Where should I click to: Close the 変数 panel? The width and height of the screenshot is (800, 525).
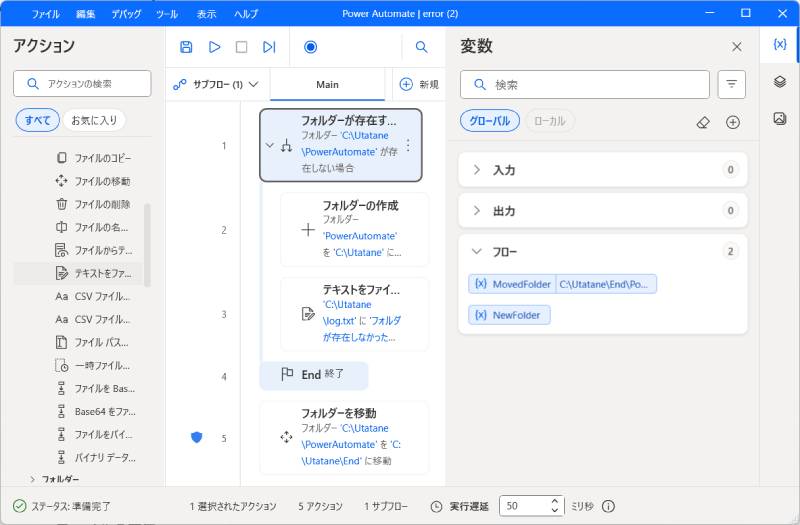click(737, 47)
